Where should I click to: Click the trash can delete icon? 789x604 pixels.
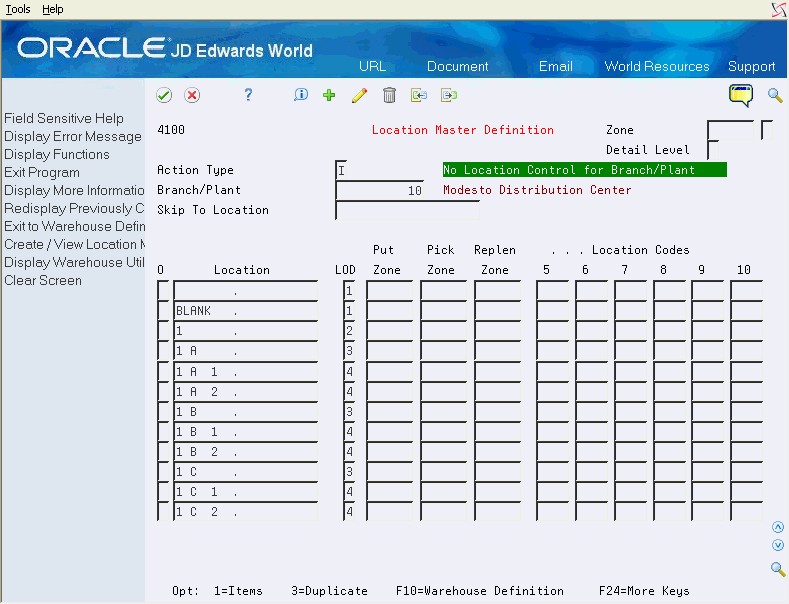pos(389,95)
